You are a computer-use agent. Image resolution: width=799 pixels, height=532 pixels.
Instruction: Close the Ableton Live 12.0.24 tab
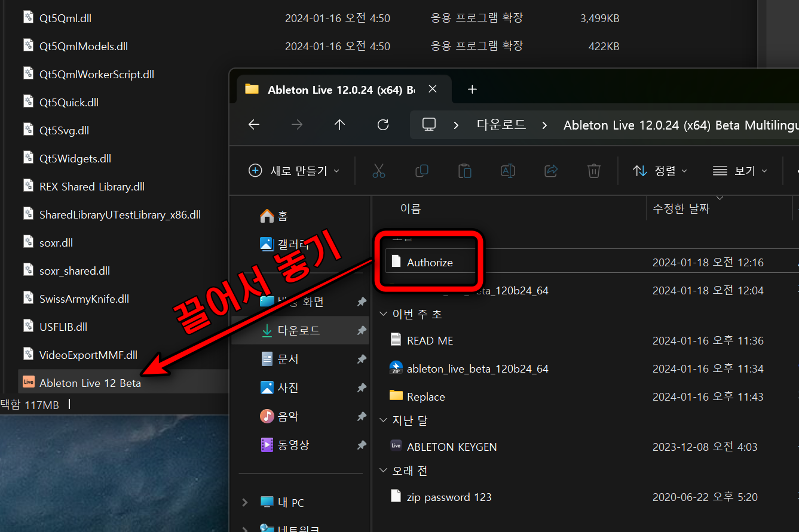(433, 90)
